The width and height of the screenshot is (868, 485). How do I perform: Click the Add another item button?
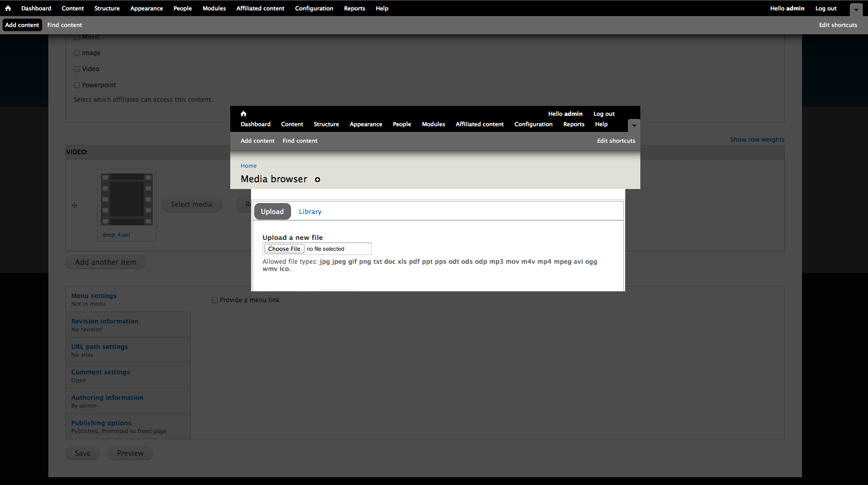pyautogui.click(x=106, y=262)
